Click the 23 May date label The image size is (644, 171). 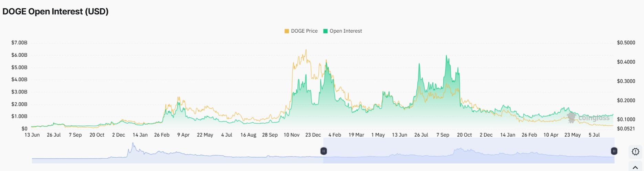click(x=572, y=135)
